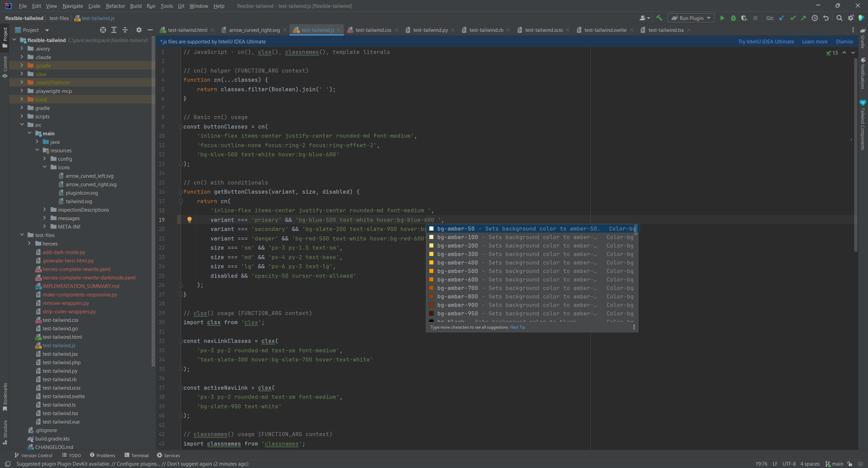Open Project panel options gear

click(139, 30)
